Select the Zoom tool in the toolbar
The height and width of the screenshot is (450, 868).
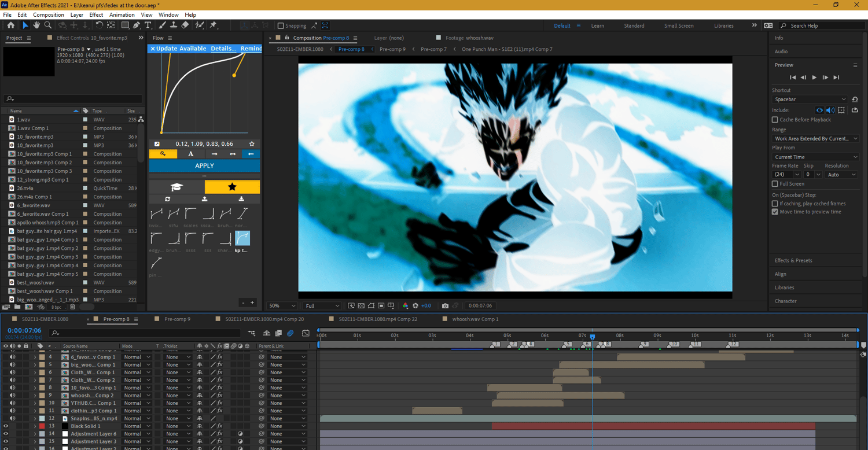48,25
